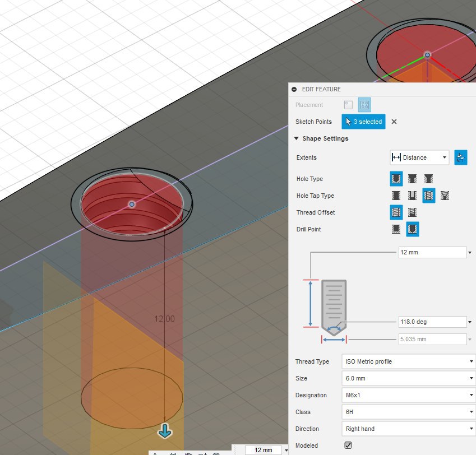Click the blue depth arrow manipulator in the viewport

pos(165,431)
